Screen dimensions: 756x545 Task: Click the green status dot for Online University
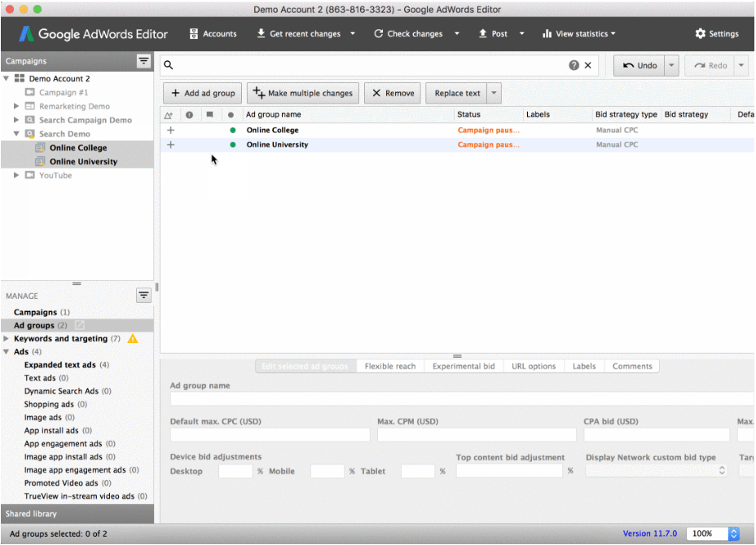(x=232, y=145)
